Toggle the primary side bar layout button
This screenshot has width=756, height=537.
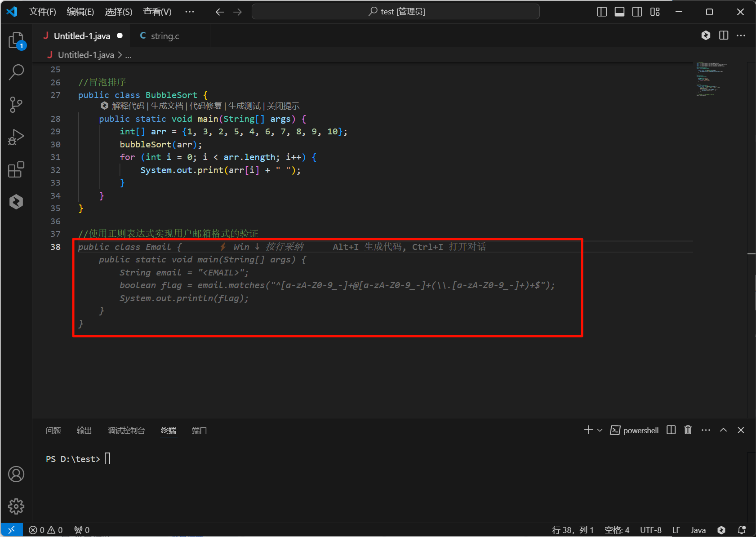click(x=602, y=12)
